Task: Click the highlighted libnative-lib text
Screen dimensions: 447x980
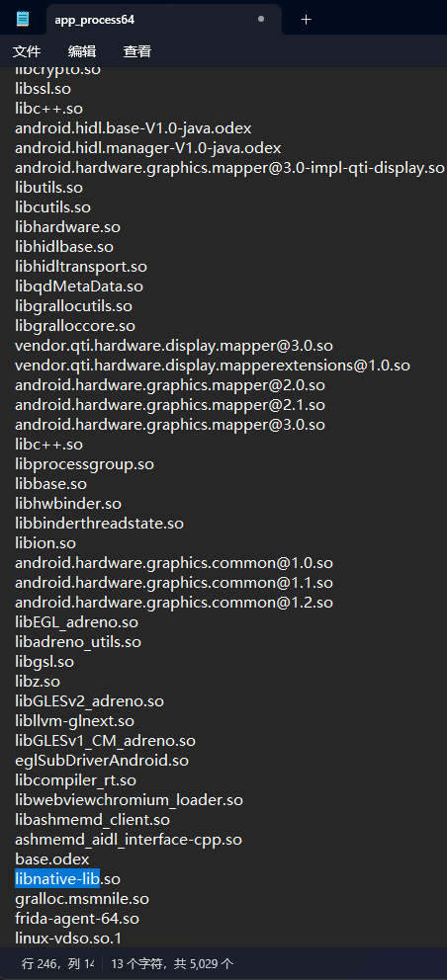Action: tap(57, 879)
